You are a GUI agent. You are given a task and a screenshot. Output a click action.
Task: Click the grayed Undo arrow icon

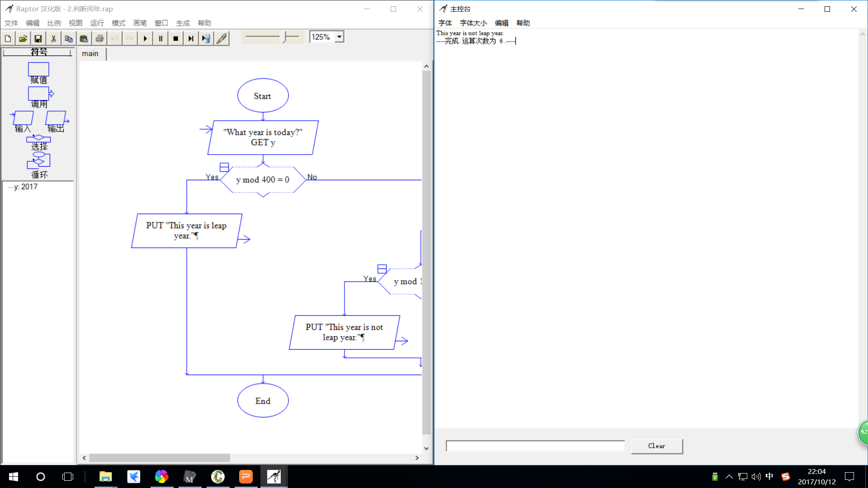(x=114, y=38)
